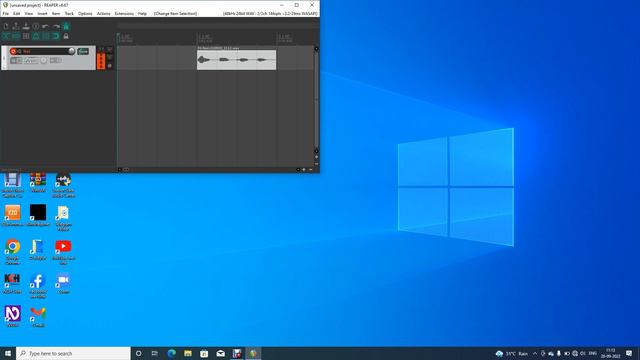The width and height of the screenshot is (640, 360).
Task: Arm track 1 with red record button
Action: tap(13, 51)
